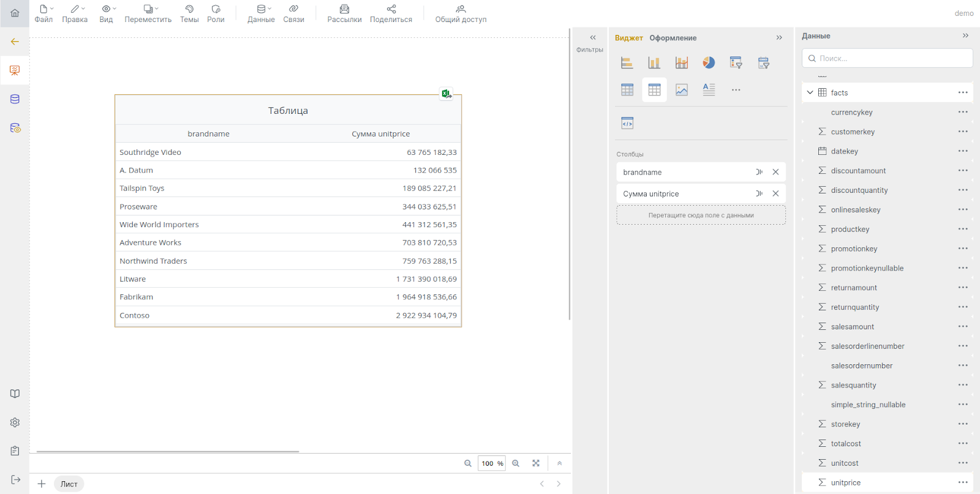The width and height of the screenshot is (980, 494).
Task: Switch to the Оформление tab
Action: [x=673, y=38]
